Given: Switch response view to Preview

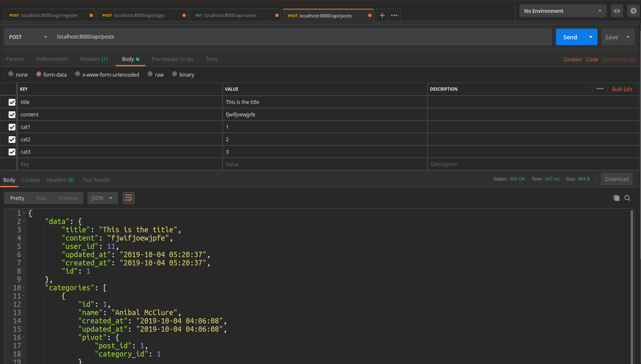Looking at the screenshot, I should click(68, 198).
